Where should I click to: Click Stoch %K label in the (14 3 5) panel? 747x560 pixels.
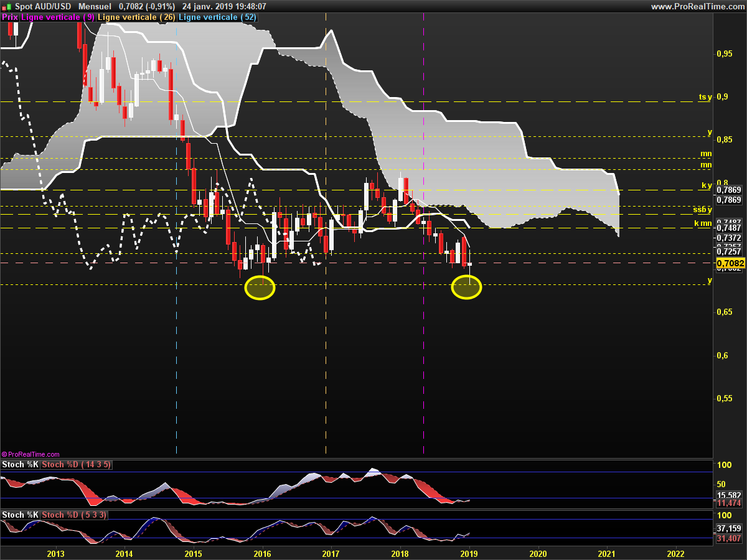(x=21, y=465)
